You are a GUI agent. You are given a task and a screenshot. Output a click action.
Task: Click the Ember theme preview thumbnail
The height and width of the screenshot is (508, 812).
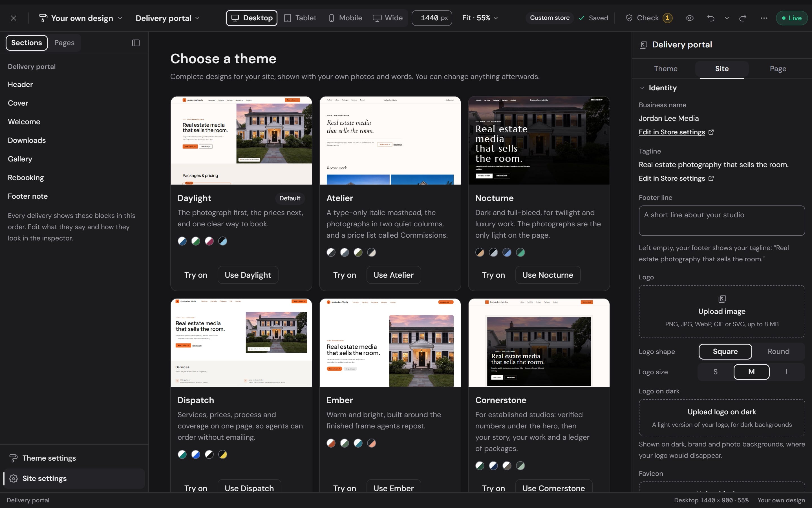point(390,343)
